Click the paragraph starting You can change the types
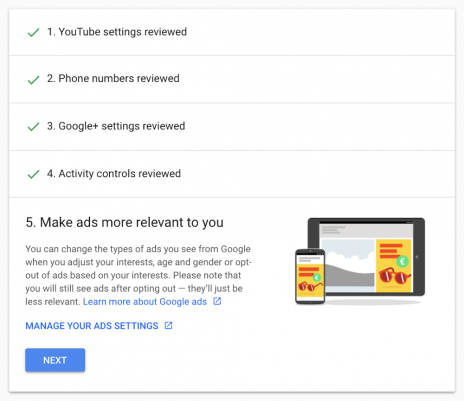The height and width of the screenshot is (401, 464). 138,275
